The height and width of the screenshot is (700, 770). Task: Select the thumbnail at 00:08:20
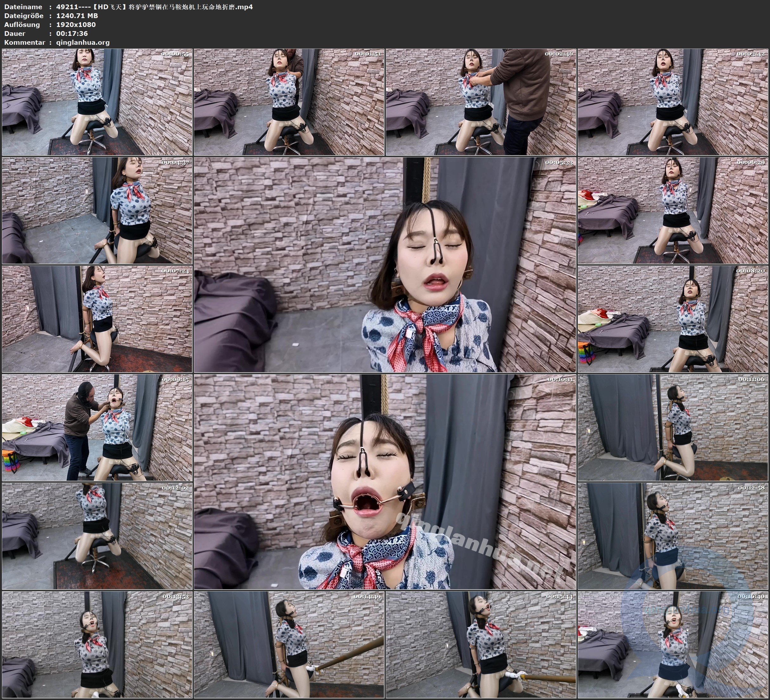673,319
